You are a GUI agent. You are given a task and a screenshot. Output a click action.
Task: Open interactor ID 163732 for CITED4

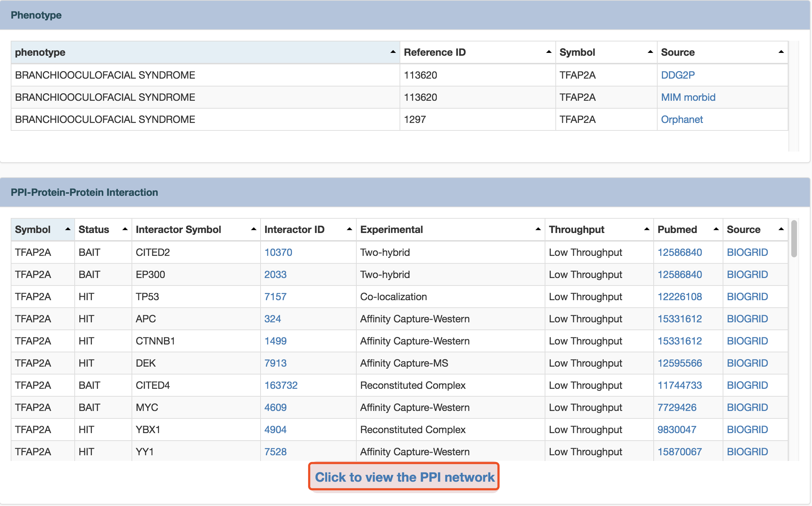point(281,385)
